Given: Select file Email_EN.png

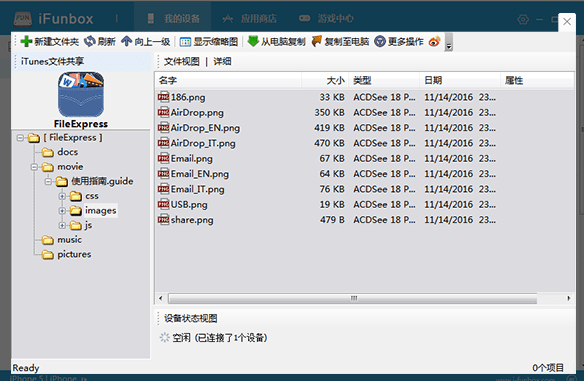Looking at the screenshot, I should coord(200,174).
